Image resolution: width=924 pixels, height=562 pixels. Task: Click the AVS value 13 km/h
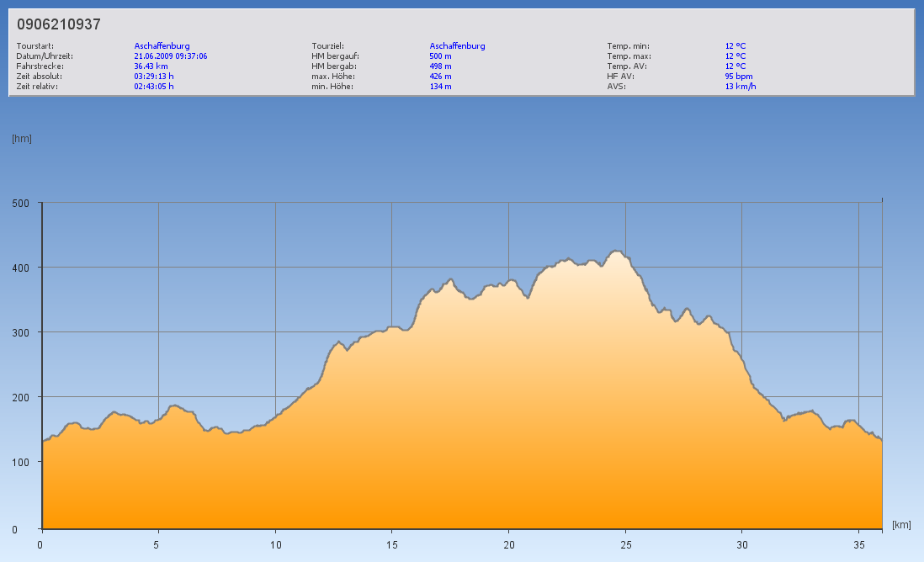click(x=740, y=86)
